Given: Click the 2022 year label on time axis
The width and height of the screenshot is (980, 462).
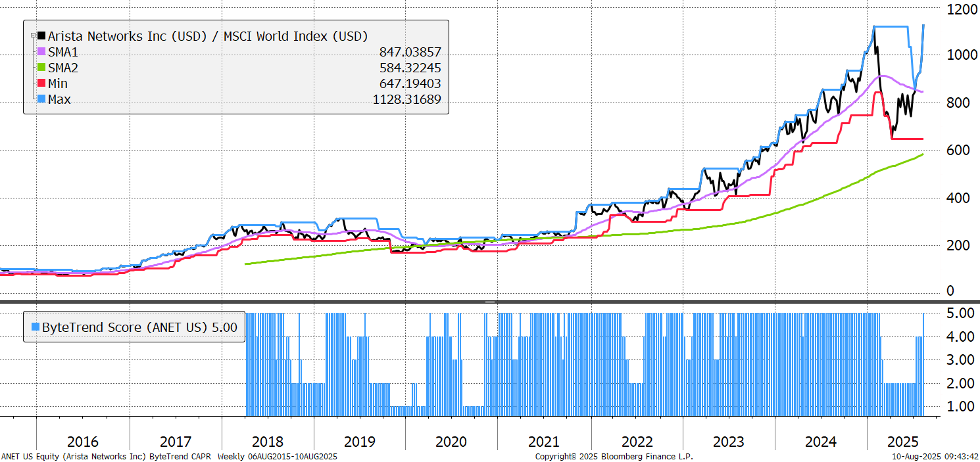Looking at the screenshot, I should coord(636,442).
